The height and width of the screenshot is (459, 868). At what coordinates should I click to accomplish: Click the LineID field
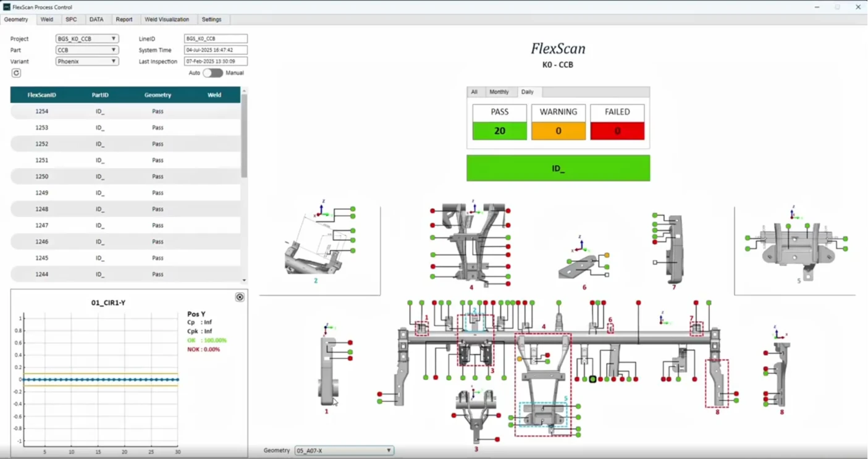[216, 39]
